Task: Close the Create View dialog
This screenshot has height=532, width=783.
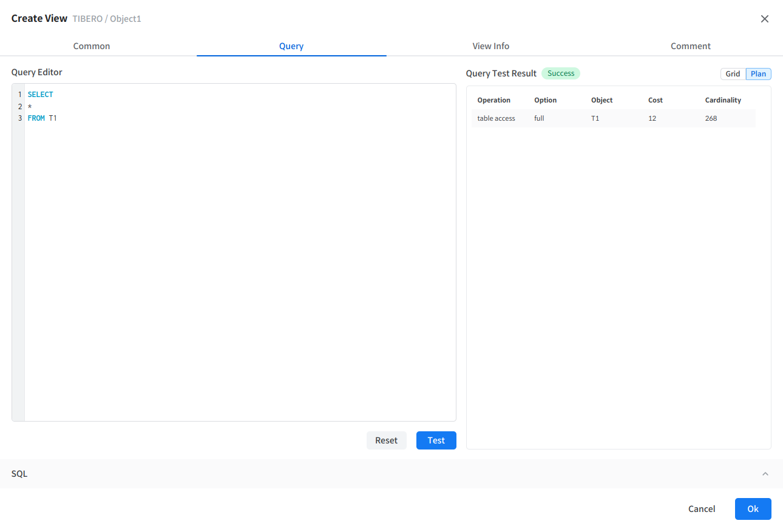Action: [x=765, y=19]
